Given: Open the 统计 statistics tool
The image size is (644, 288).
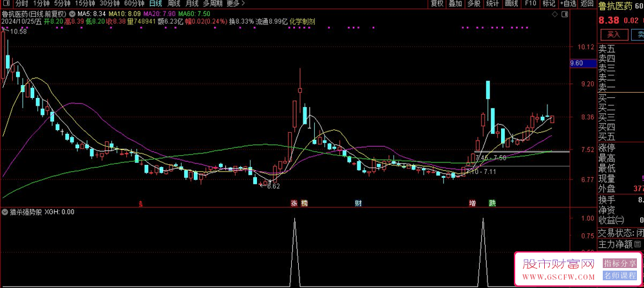Looking at the screenshot, I should [493, 4].
